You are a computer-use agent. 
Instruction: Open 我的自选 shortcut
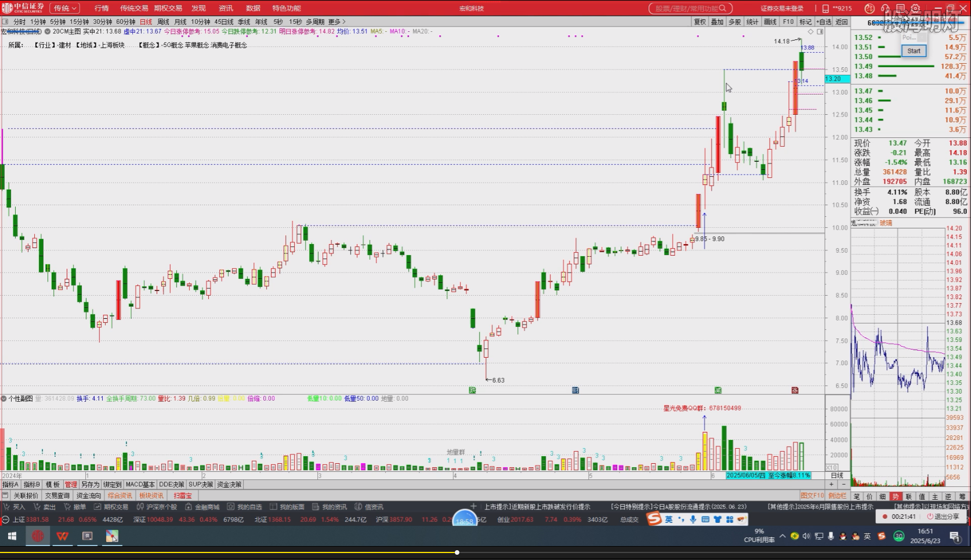click(x=244, y=507)
